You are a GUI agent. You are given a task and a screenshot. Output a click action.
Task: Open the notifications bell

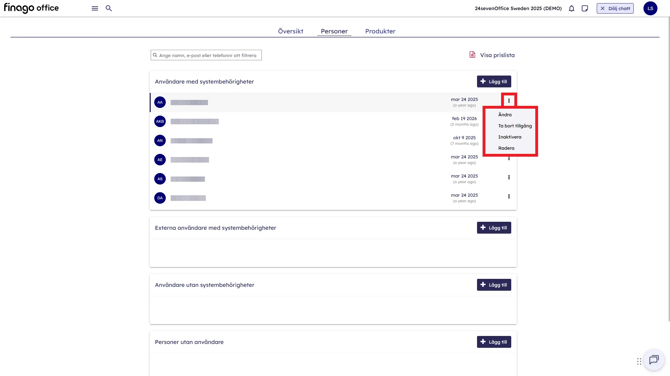[571, 9]
